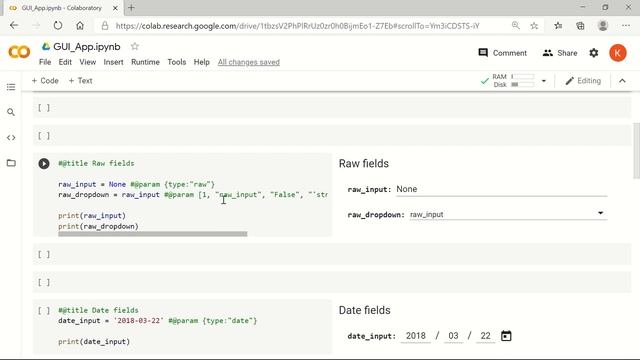
Task: Select the first empty code cell
Action: pos(332,108)
